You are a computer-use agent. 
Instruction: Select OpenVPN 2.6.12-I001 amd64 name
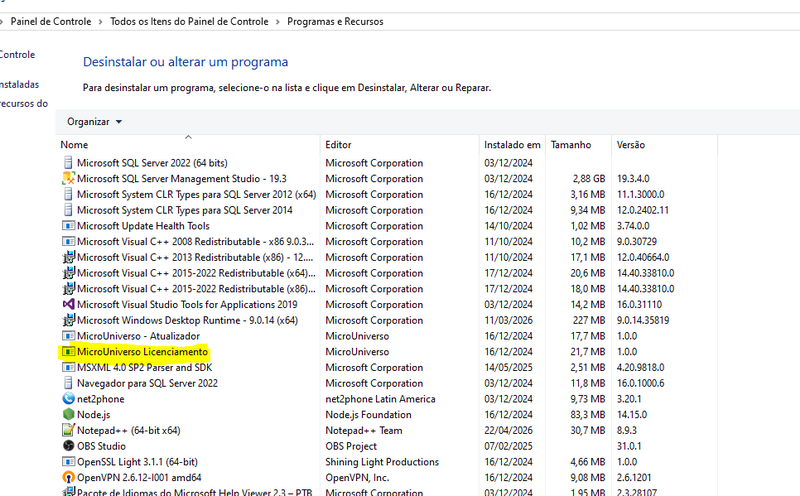tap(139, 478)
